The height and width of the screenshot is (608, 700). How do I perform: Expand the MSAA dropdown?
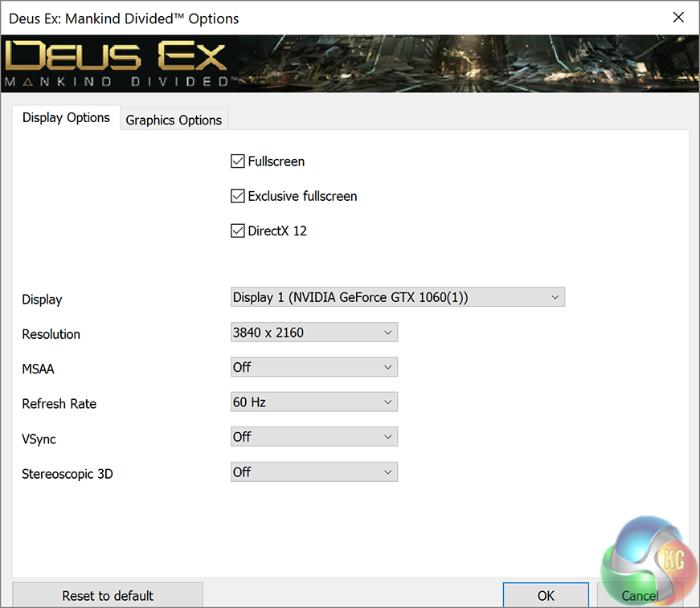click(314, 367)
